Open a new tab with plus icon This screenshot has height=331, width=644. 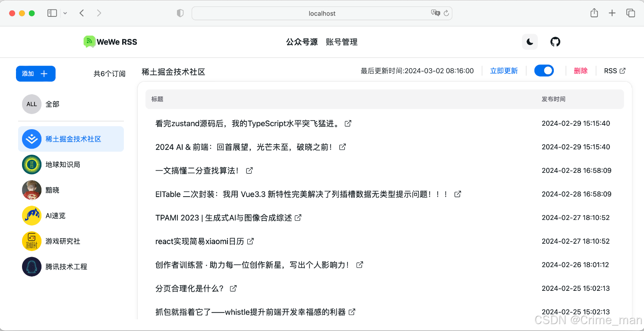612,13
